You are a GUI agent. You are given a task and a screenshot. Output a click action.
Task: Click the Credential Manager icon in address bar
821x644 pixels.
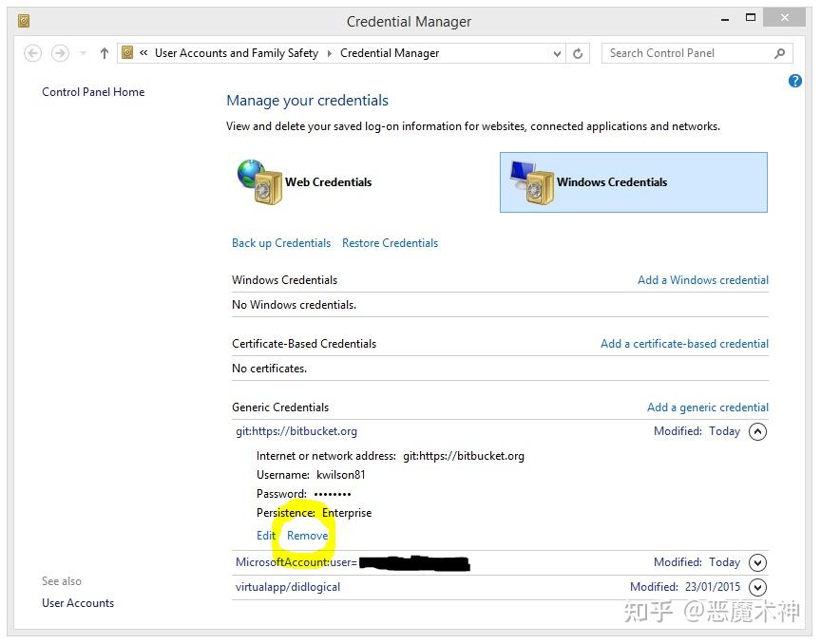pyautogui.click(x=127, y=53)
